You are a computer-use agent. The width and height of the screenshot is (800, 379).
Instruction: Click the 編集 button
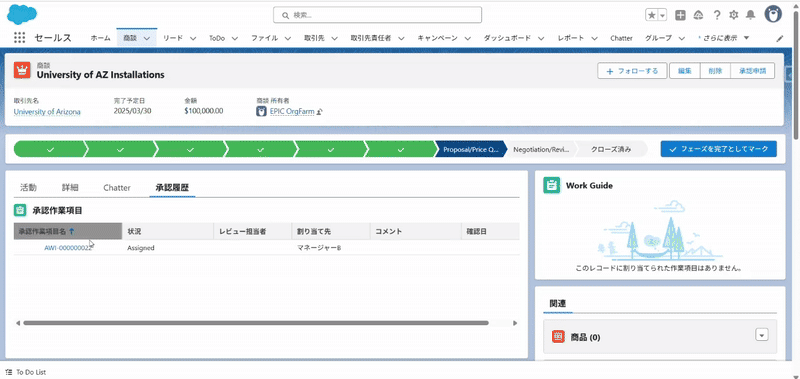coord(685,71)
